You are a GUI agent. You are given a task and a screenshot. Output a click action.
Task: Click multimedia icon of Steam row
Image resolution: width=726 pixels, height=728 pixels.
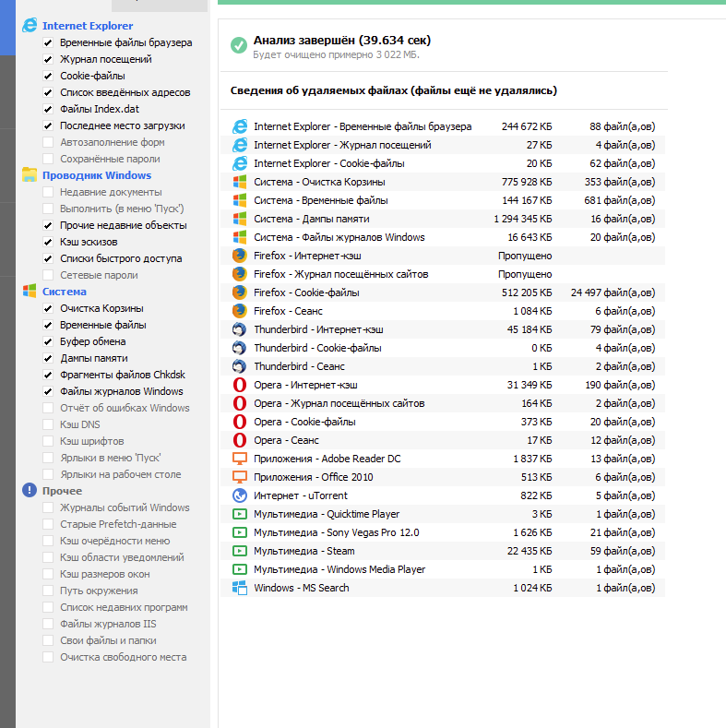pos(240,551)
